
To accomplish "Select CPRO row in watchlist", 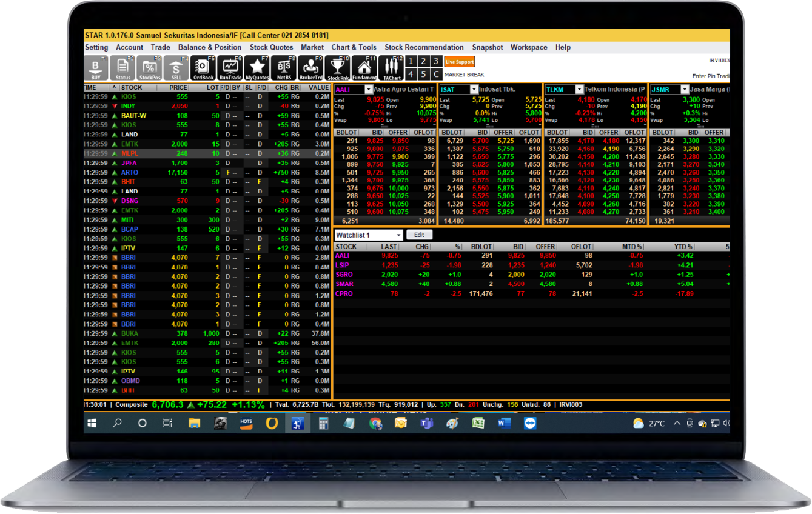I will (x=531, y=293).
